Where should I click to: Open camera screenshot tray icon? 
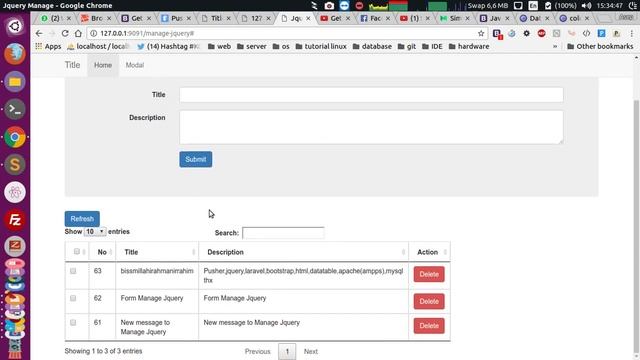coord(329,6)
